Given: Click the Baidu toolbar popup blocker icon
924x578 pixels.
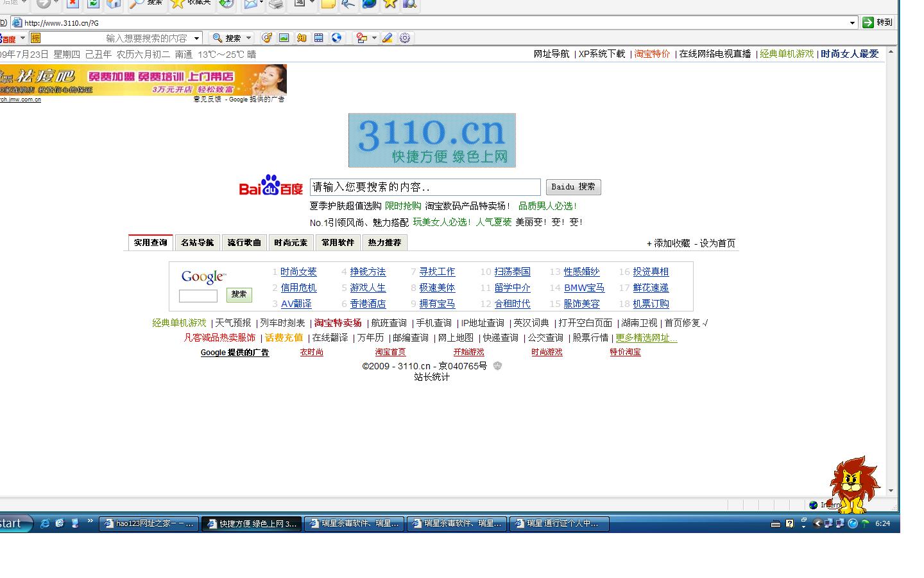Looking at the screenshot, I should 361,38.
